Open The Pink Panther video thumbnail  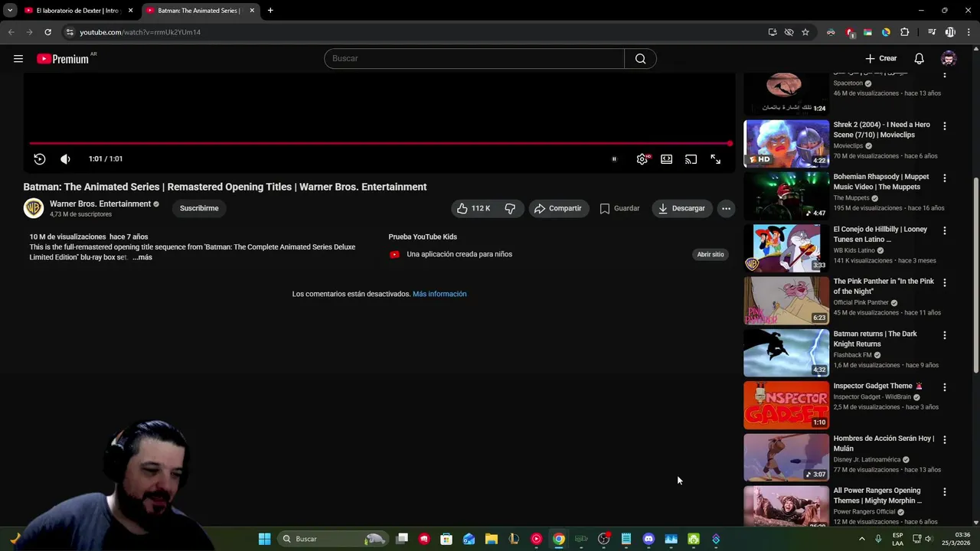point(786,300)
